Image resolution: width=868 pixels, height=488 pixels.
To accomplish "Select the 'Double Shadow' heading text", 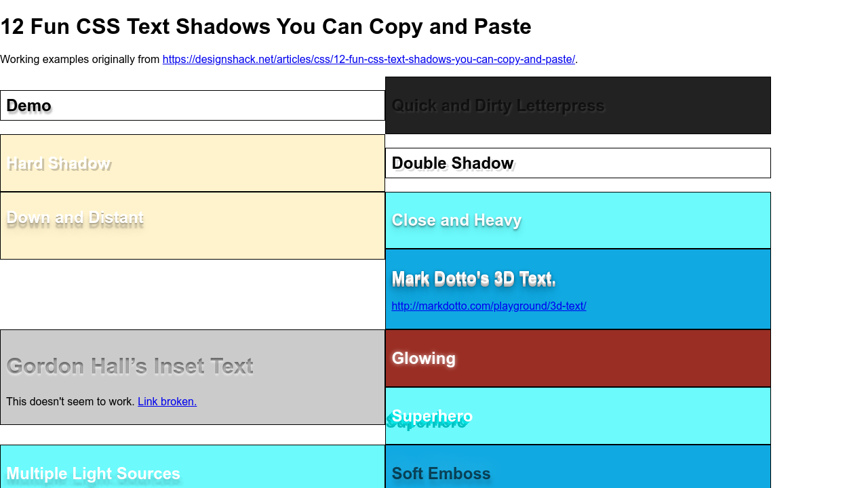I will [452, 163].
